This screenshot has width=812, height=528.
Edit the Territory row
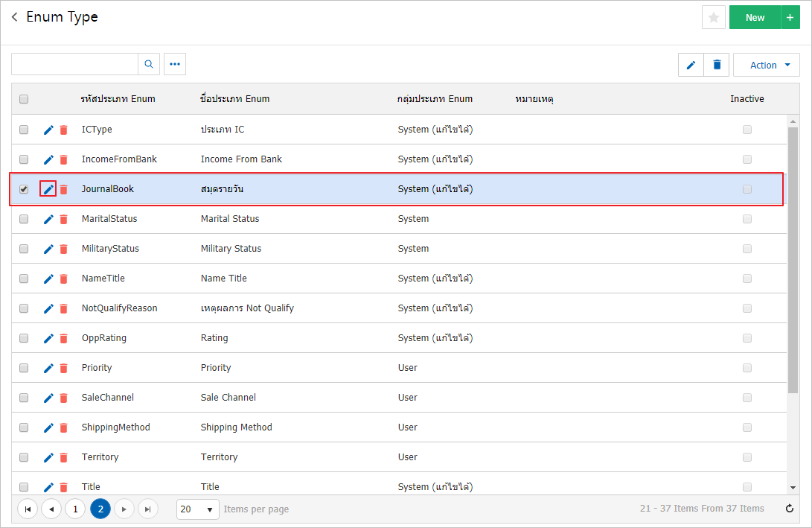[48, 457]
